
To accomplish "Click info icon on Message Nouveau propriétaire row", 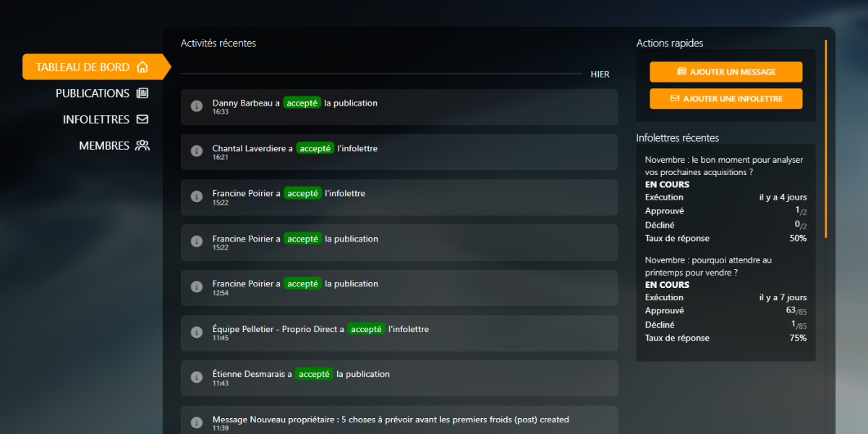I will click(x=196, y=422).
